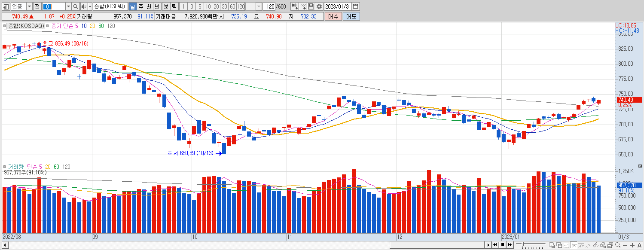Click the playback speed slider handle
Image resolution: width=644 pixels, height=250 pixels.
click(x=523, y=244)
